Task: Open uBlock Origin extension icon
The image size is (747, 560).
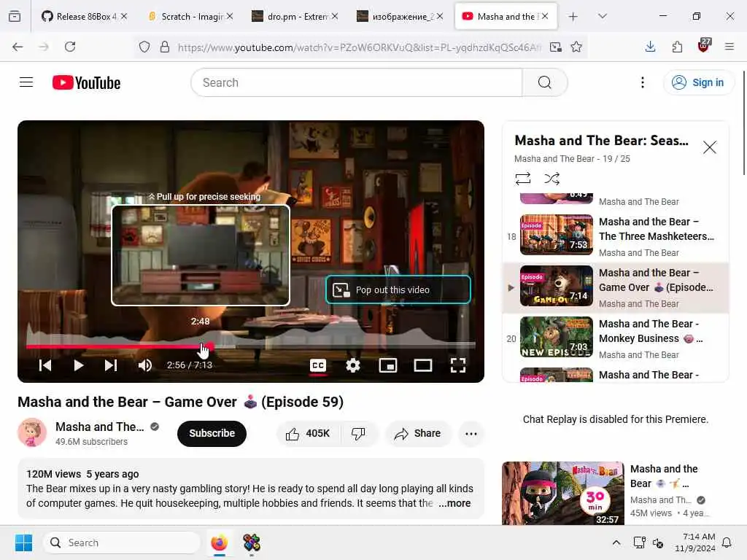Action: pyautogui.click(x=704, y=46)
